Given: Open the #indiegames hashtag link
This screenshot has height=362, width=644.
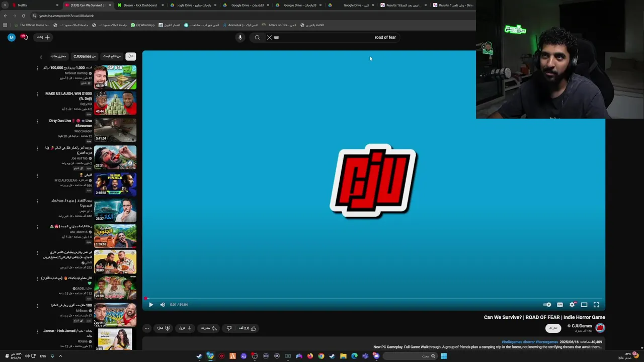Looking at the screenshot, I should 512,342.
